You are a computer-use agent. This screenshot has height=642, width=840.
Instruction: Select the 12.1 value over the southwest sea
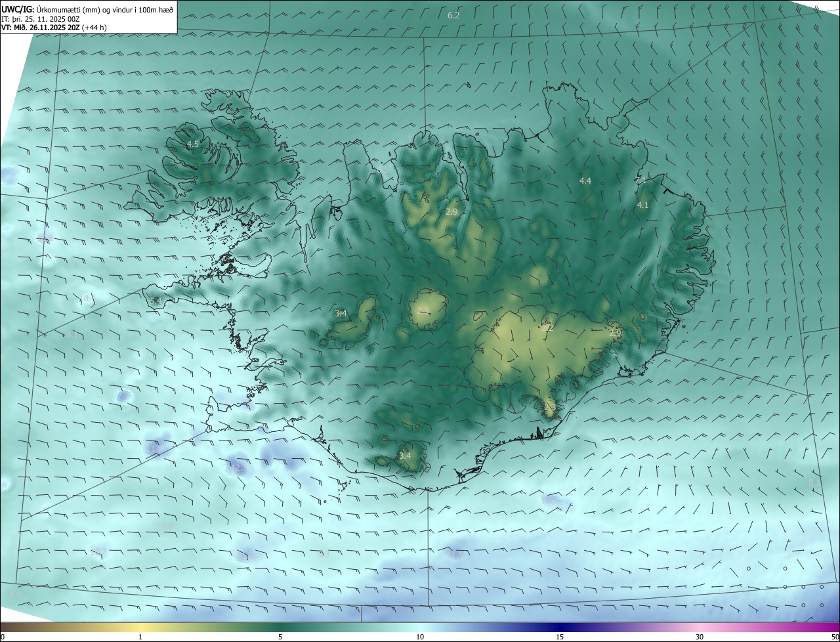(x=240, y=469)
